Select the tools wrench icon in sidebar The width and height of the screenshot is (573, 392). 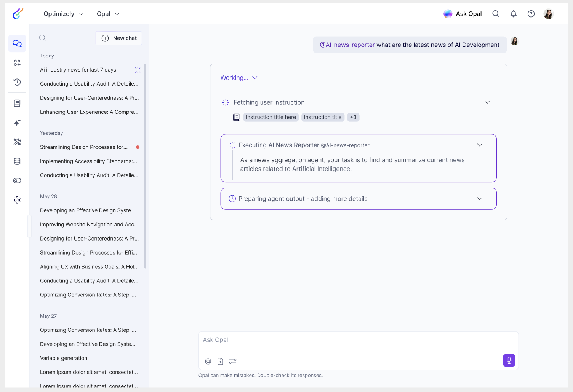point(17,142)
